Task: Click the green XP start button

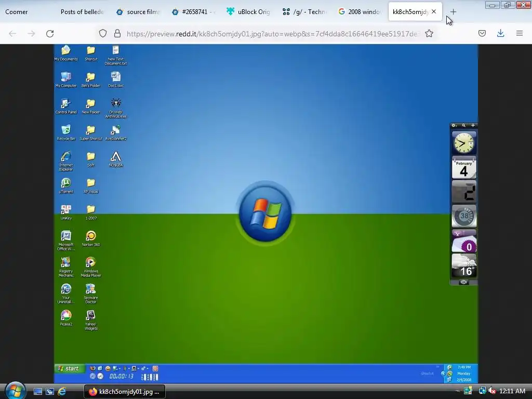Action: point(70,368)
